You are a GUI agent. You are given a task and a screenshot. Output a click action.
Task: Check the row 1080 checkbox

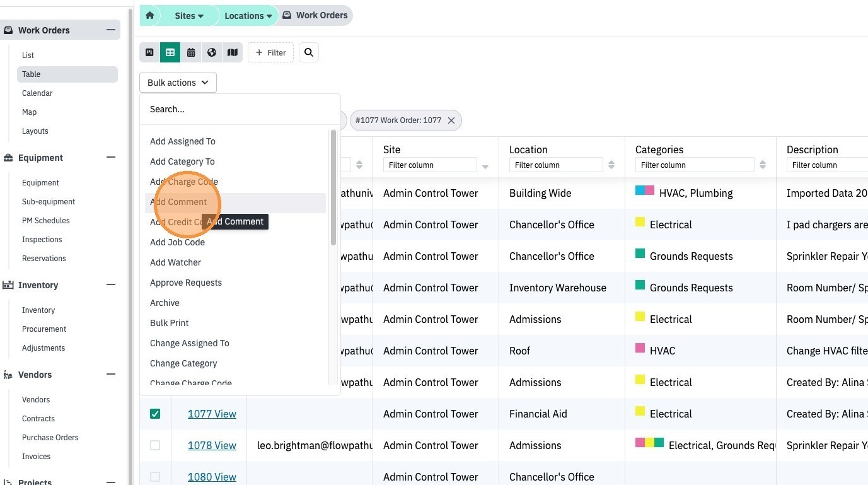(x=155, y=477)
